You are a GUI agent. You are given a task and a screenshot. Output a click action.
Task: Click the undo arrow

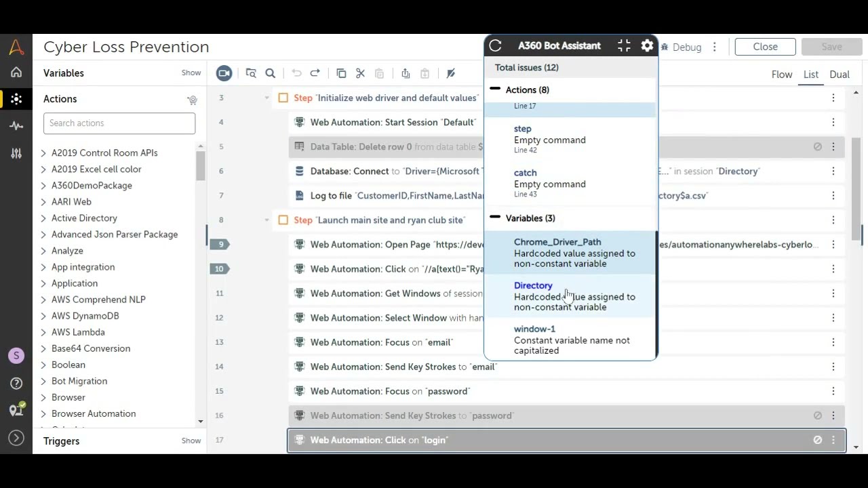pos(296,73)
